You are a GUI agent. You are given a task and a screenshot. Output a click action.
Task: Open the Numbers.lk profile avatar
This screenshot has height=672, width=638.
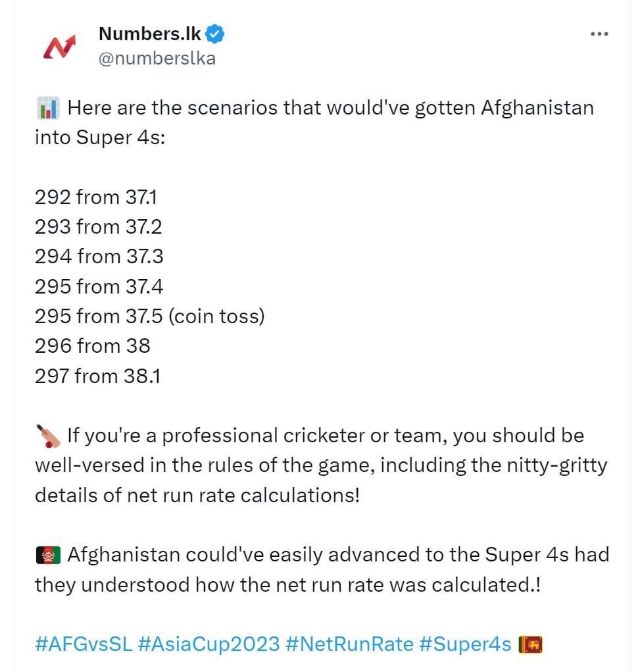(x=59, y=46)
